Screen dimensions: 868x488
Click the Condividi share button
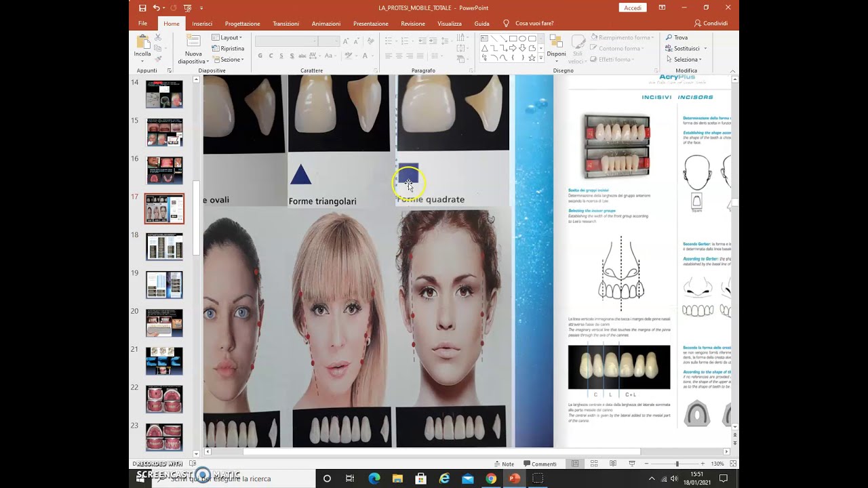tap(711, 23)
